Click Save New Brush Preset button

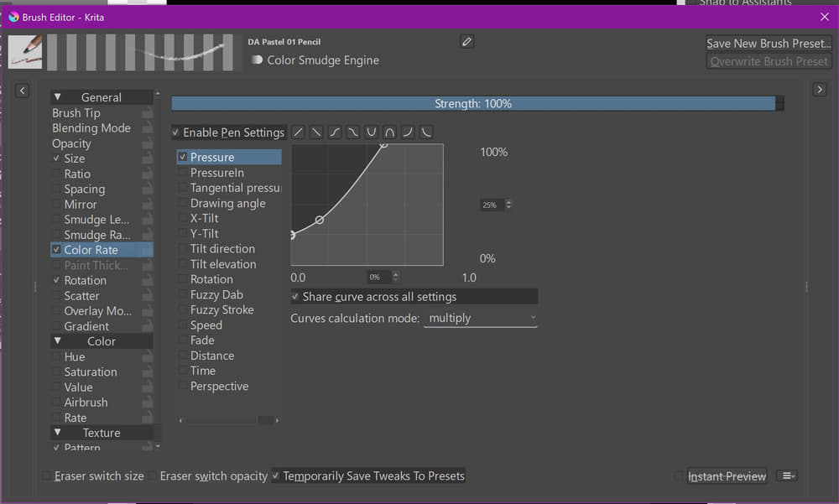click(768, 44)
